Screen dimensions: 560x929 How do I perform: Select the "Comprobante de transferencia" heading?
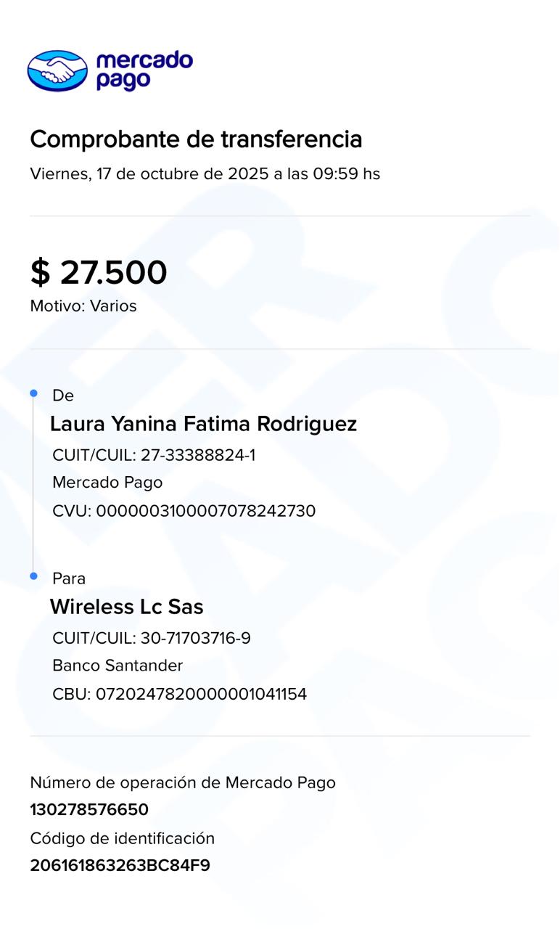196,139
